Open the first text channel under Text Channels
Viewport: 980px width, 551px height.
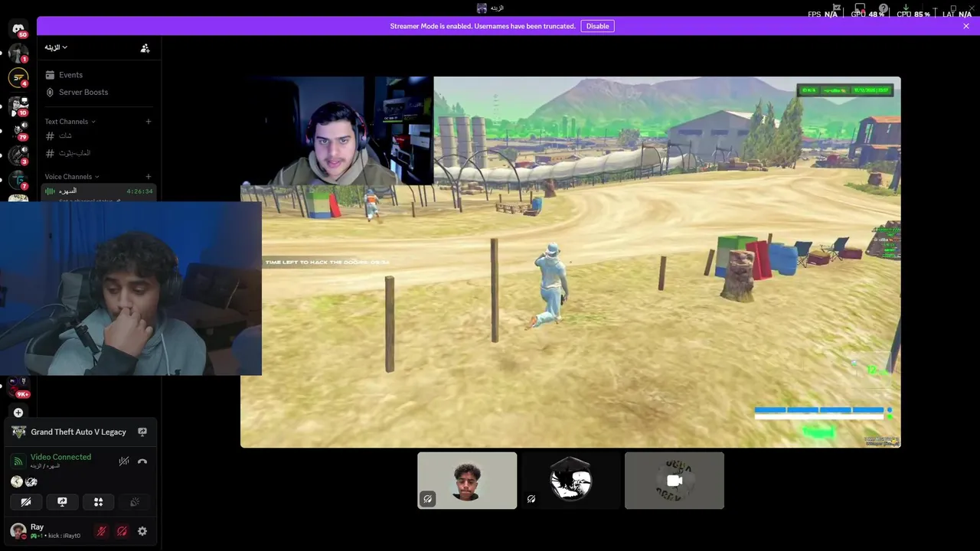click(100, 136)
